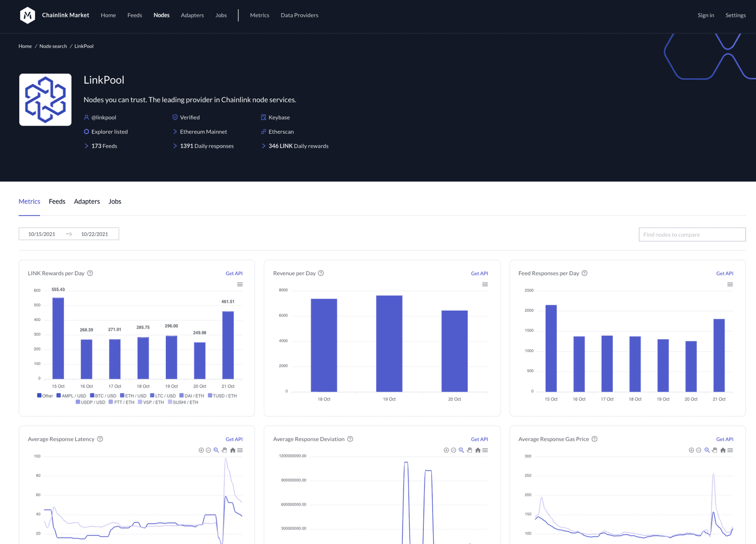This screenshot has width=756, height=544.
Task: Toggle TUSD / ETH legend series
Action: (222, 395)
